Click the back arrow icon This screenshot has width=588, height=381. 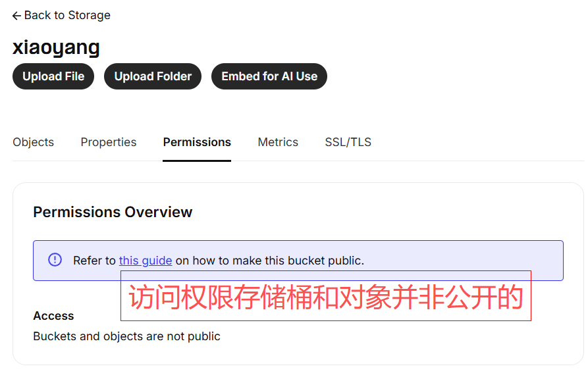(16, 16)
